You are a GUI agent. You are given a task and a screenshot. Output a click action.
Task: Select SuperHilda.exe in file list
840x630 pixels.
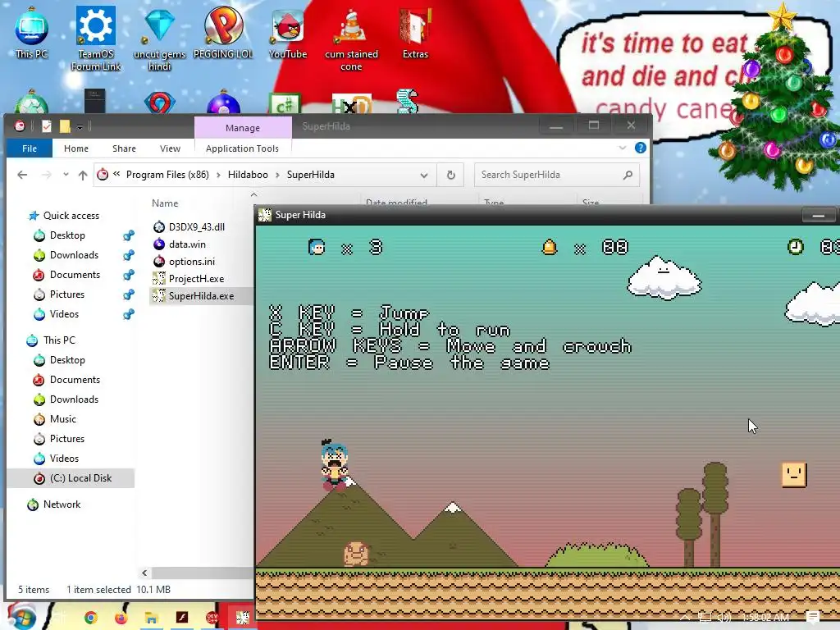[x=201, y=295]
